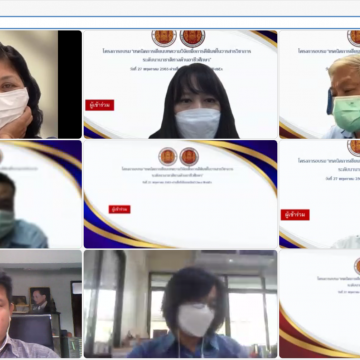Select video of elderly man wearing green mask
The height and width of the screenshot is (360, 360).
coord(320,84)
